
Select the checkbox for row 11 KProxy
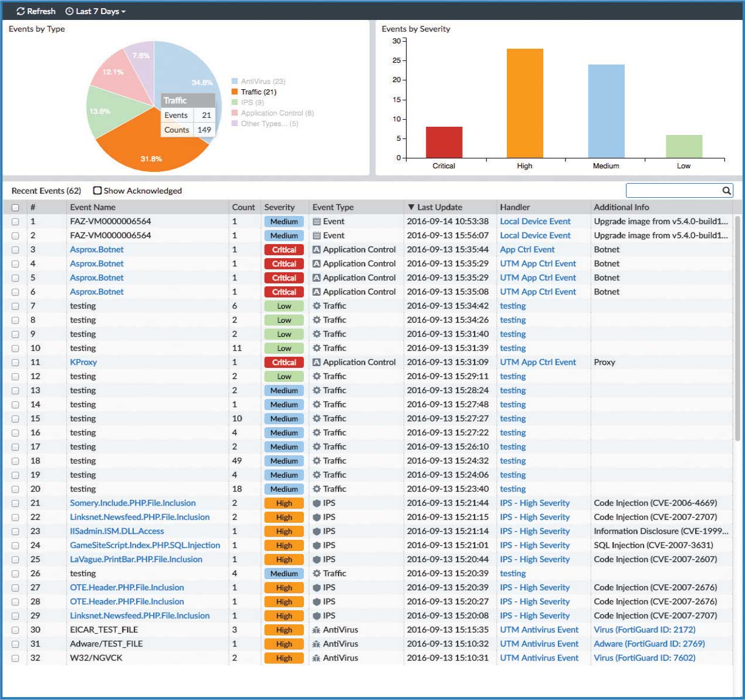15,363
